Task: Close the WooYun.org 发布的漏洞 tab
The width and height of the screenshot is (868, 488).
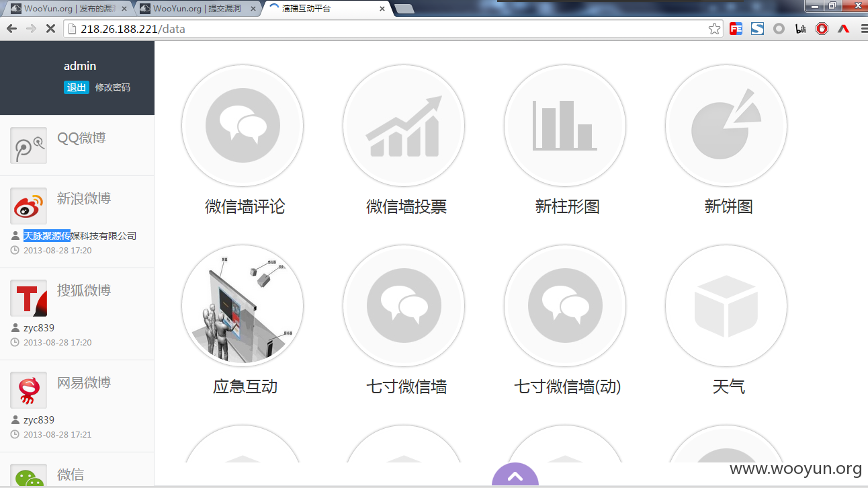Action: [x=123, y=9]
